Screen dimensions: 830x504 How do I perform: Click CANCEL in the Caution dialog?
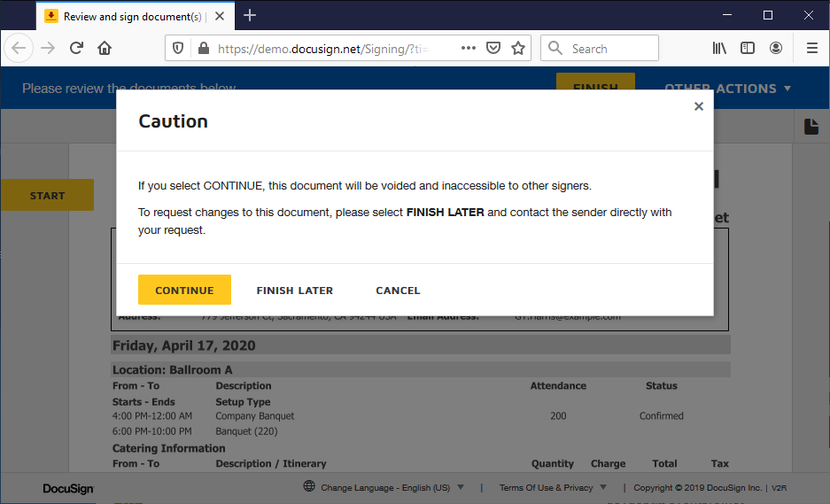398,291
